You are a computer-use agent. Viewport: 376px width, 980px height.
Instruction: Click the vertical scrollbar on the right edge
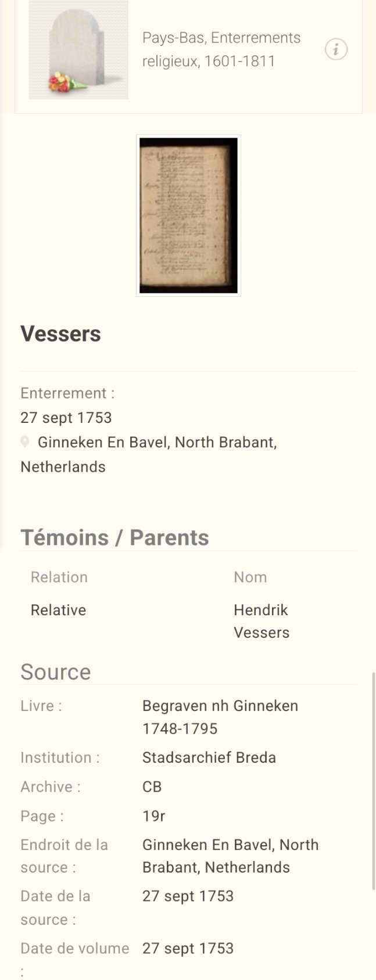coord(373,781)
